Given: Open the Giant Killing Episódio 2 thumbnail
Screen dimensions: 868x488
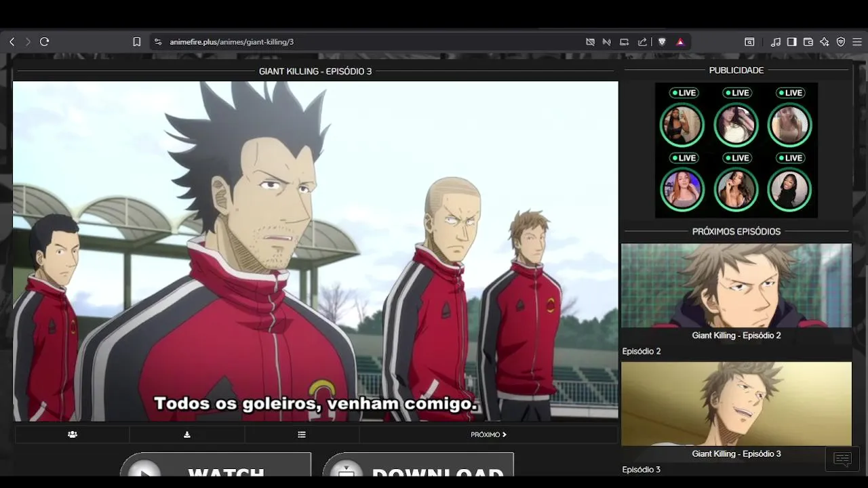Looking at the screenshot, I should (736, 285).
